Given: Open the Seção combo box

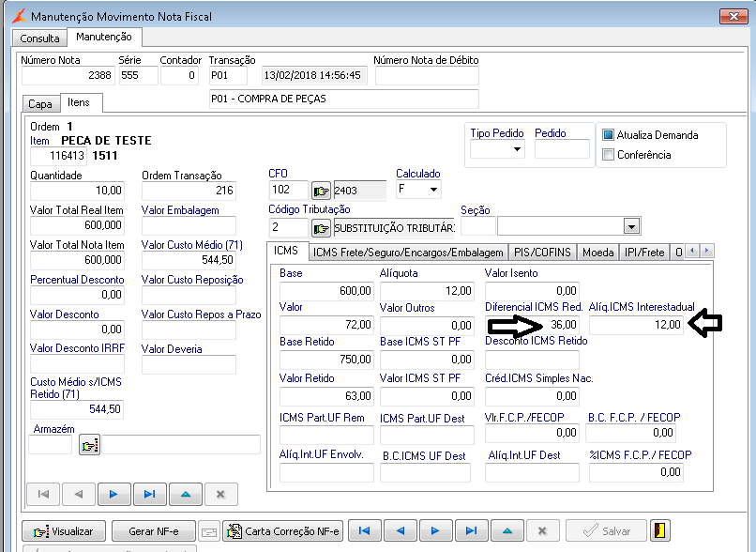Looking at the screenshot, I should coord(631,226).
